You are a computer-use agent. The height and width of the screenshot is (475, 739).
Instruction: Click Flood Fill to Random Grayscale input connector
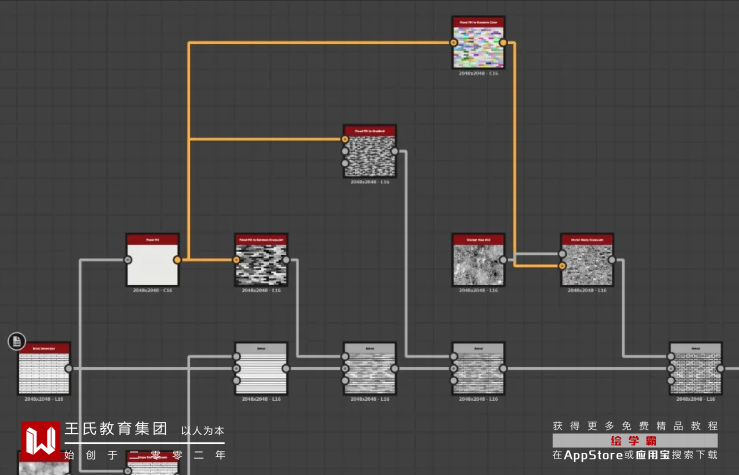pyautogui.click(x=236, y=260)
